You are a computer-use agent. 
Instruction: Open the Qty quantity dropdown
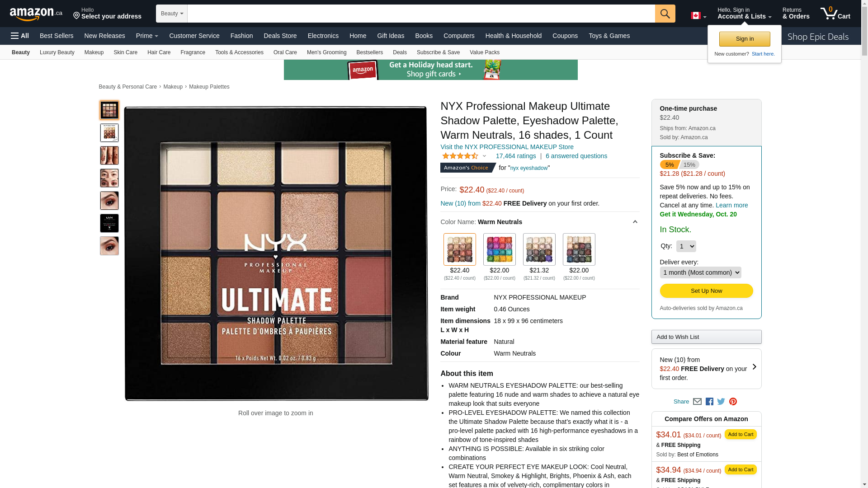(x=686, y=246)
